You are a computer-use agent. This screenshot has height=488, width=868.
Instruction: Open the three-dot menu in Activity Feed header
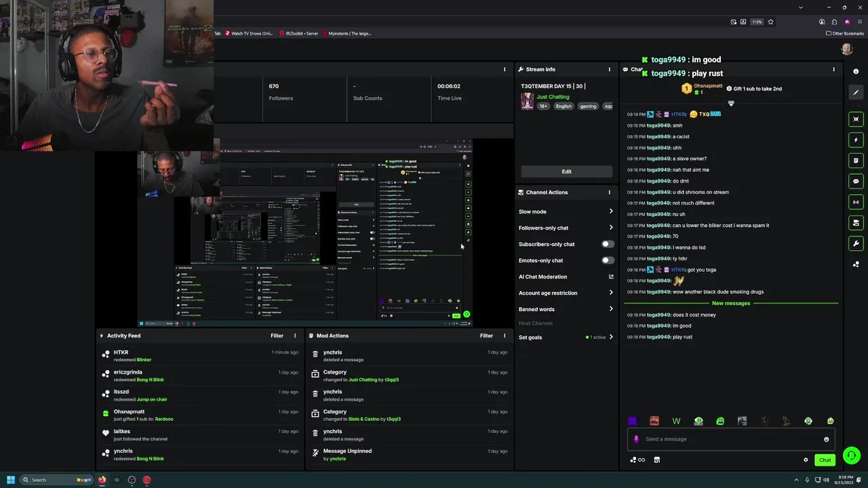pos(294,335)
